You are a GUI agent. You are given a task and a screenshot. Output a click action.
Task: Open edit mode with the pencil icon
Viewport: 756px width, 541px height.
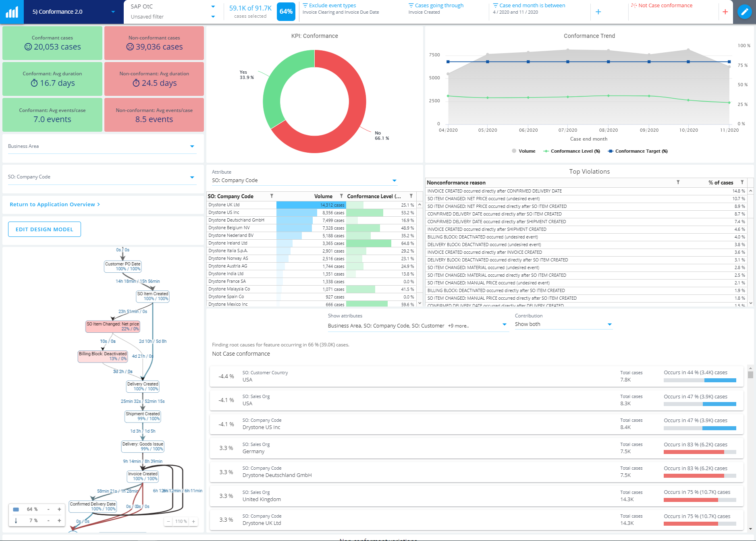pos(744,12)
